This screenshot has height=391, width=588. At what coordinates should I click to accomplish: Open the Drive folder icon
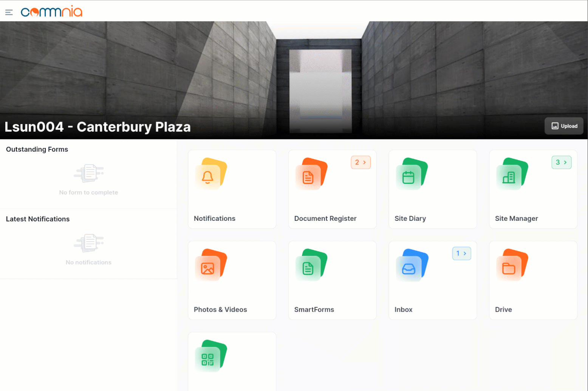click(512, 265)
